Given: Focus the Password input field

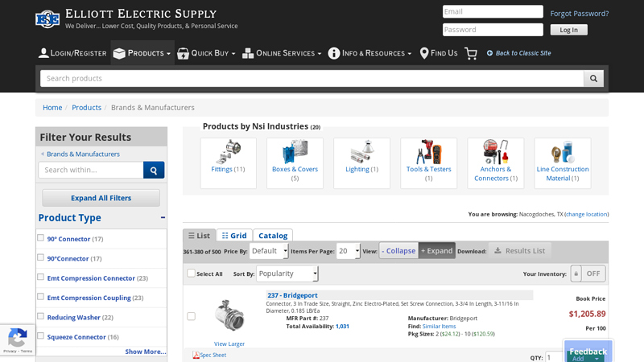Looking at the screenshot, I should [x=493, y=30].
